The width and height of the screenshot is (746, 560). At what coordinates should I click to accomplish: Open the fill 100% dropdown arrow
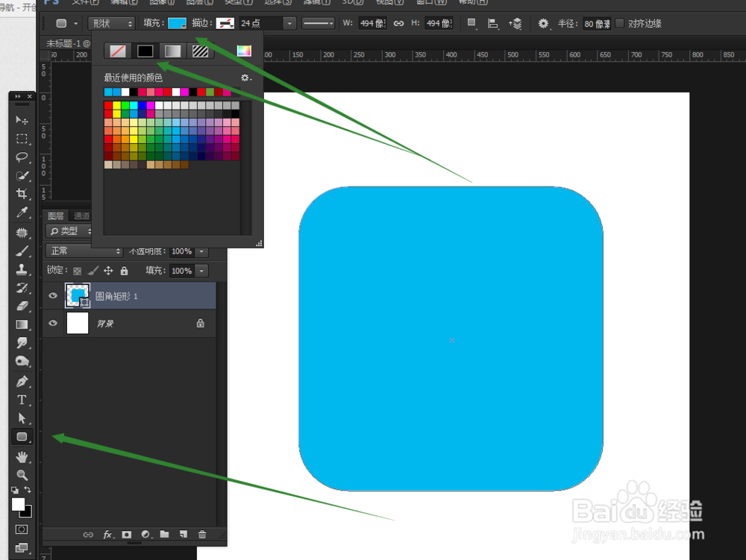(x=201, y=271)
